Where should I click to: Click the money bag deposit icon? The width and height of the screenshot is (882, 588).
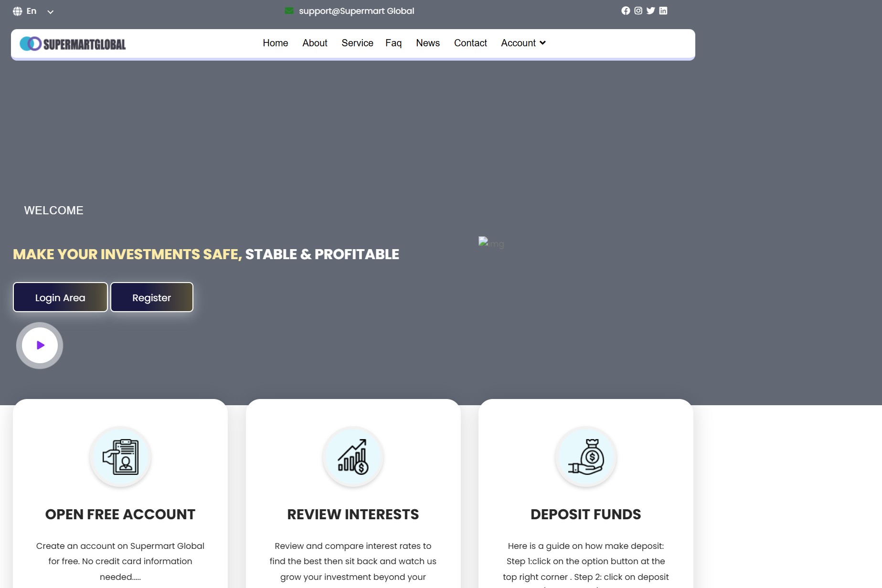[x=586, y=457]
